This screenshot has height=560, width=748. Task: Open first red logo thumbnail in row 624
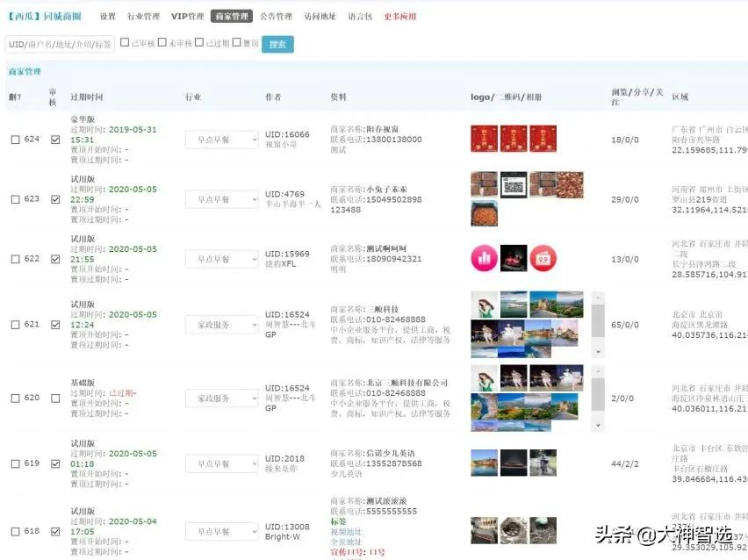pos(484,139)
